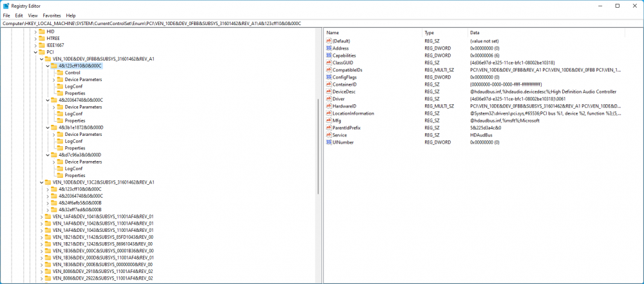Click the Registry Editor title bar icon
644x284 pixels.
(6, 6)
